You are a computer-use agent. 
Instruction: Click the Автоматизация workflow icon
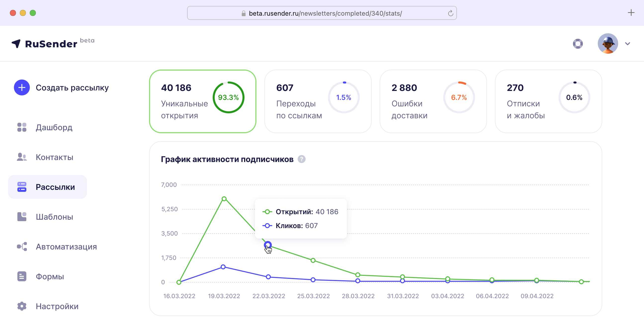pyautogui.click(x=22, y=246)
